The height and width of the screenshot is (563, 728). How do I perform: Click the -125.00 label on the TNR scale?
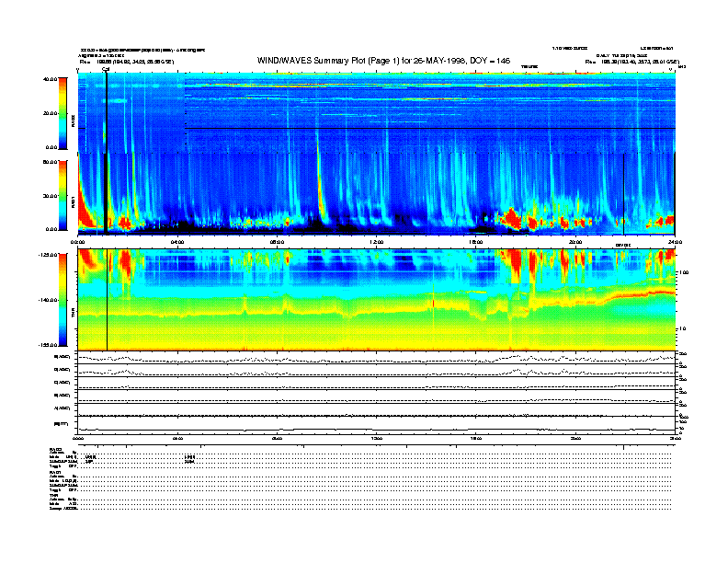click(x=47, y=253)
